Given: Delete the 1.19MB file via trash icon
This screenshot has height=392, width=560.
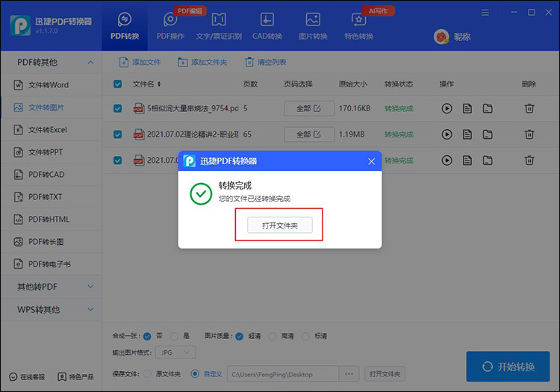Looking at the screenshot, I should tap(529, 134).
